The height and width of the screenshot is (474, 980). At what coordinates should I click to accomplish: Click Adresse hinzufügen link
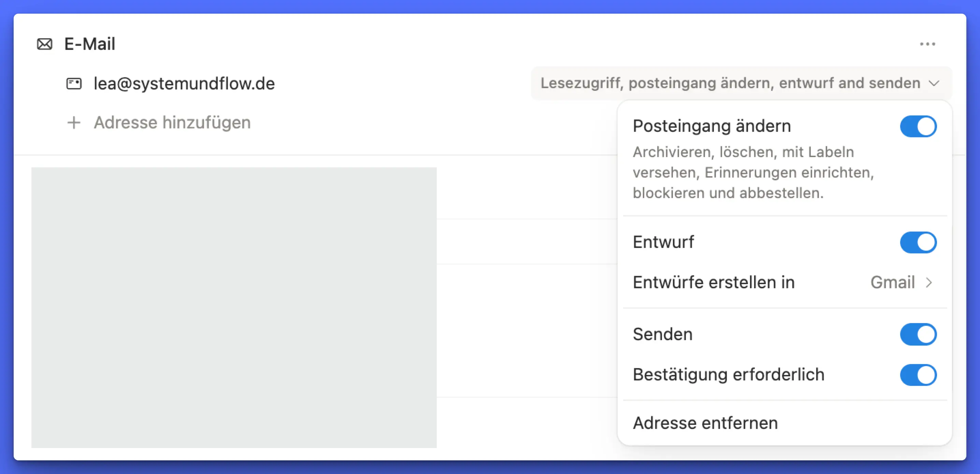[172, 123]
